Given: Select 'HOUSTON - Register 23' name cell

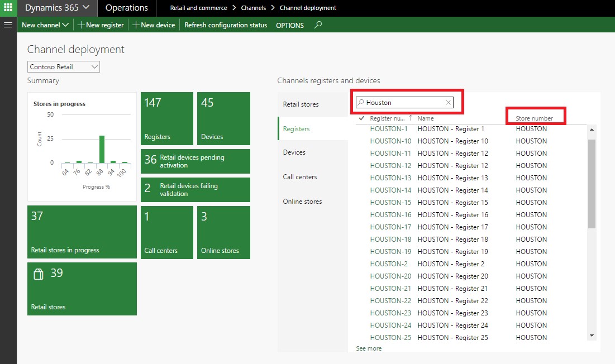Looking at the screenshot, I should (x=452, y=313).
